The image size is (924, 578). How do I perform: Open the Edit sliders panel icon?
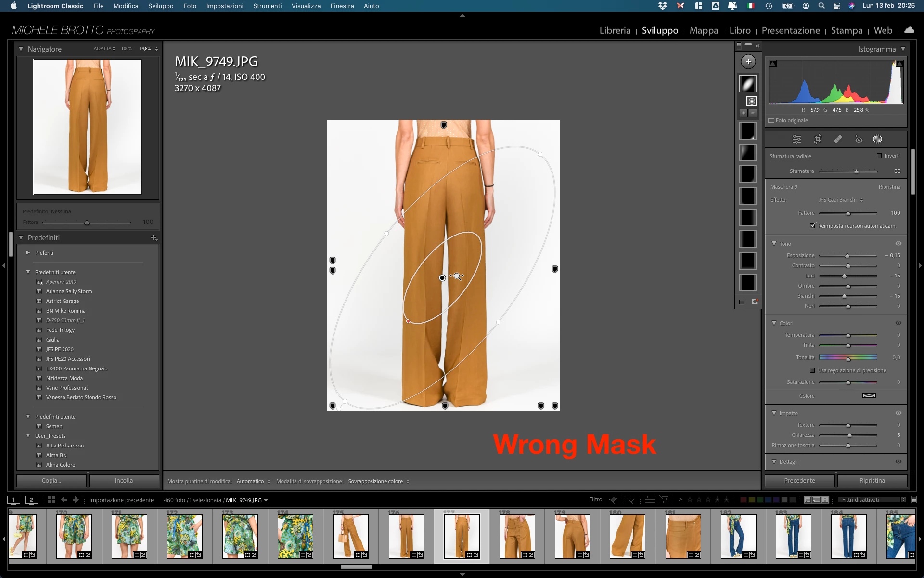pyautogui.click(x=797, y=139)
